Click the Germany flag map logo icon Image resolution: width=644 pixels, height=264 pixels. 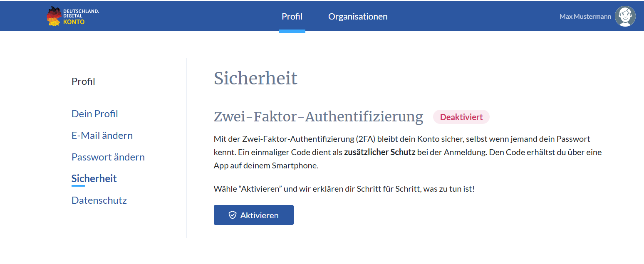point(54,16)
